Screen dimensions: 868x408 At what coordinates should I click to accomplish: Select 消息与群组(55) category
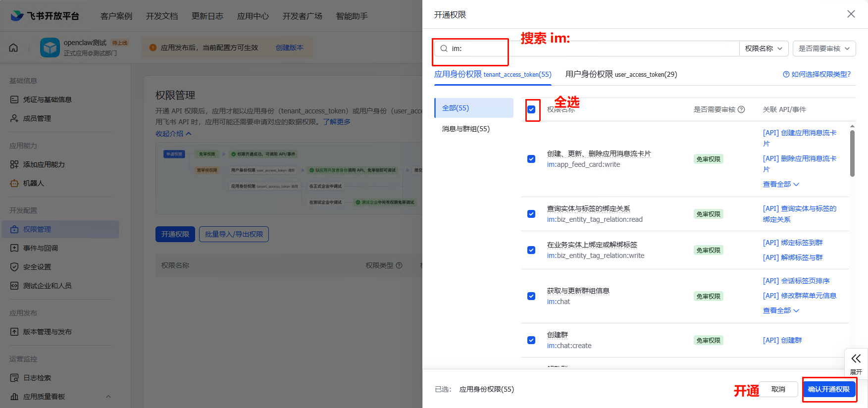coord(466,129)
